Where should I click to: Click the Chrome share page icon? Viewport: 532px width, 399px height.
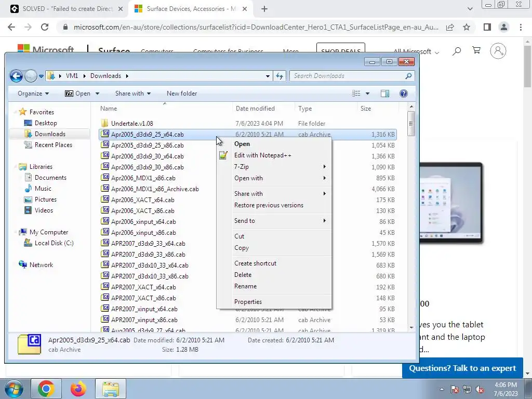450,27
